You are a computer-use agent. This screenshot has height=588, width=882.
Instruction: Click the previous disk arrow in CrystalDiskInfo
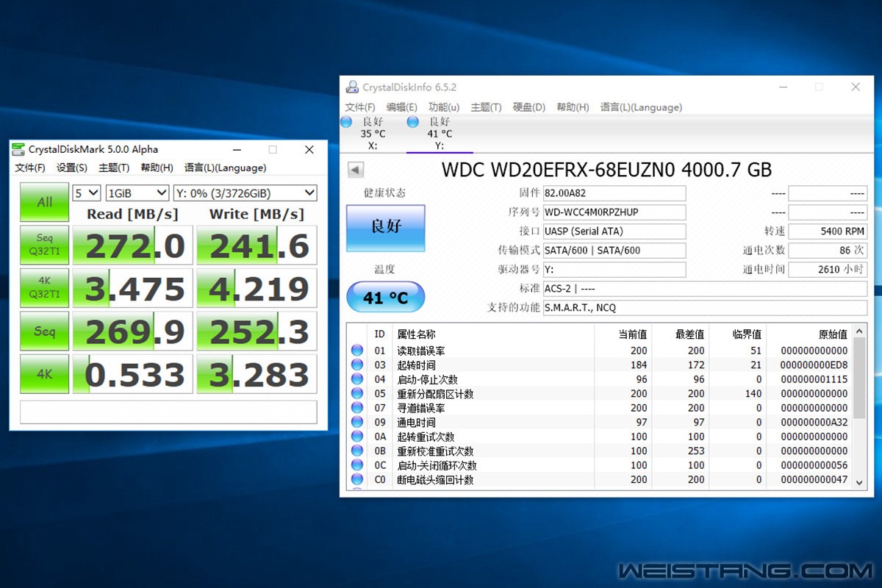(356, 170)
